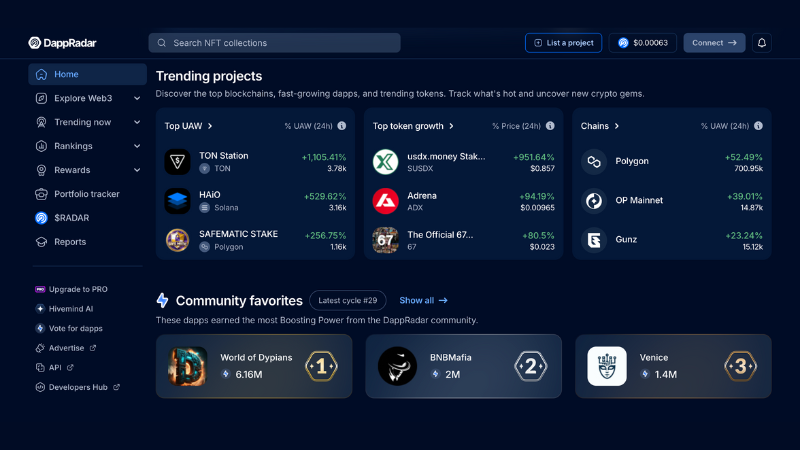This screenshot has width=800, height=450.
Task: Click the Top token growth info icon
Action: click(550, 126)
